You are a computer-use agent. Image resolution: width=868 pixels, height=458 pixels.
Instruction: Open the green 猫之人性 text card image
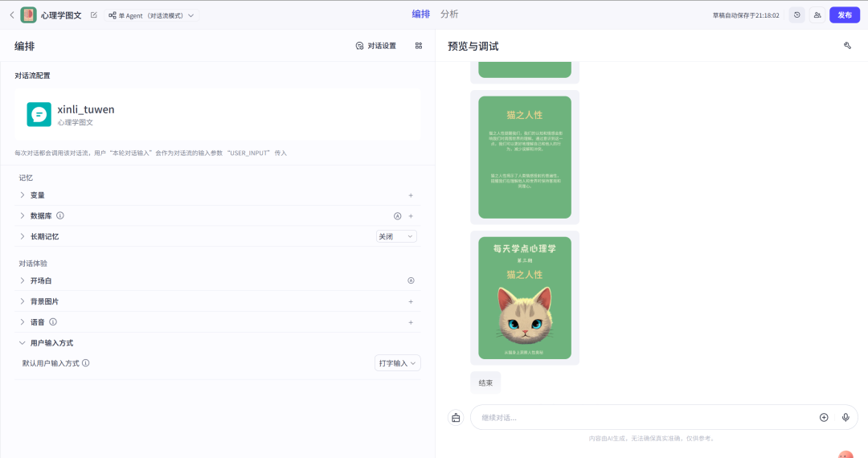point(525,157)
